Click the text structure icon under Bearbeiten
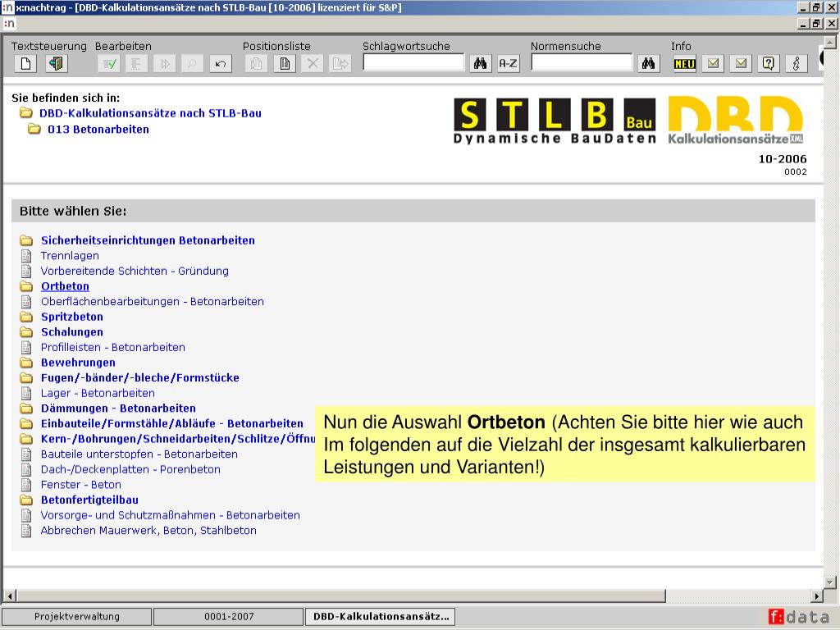Screen dimensions: 840x630 (137, 64)
